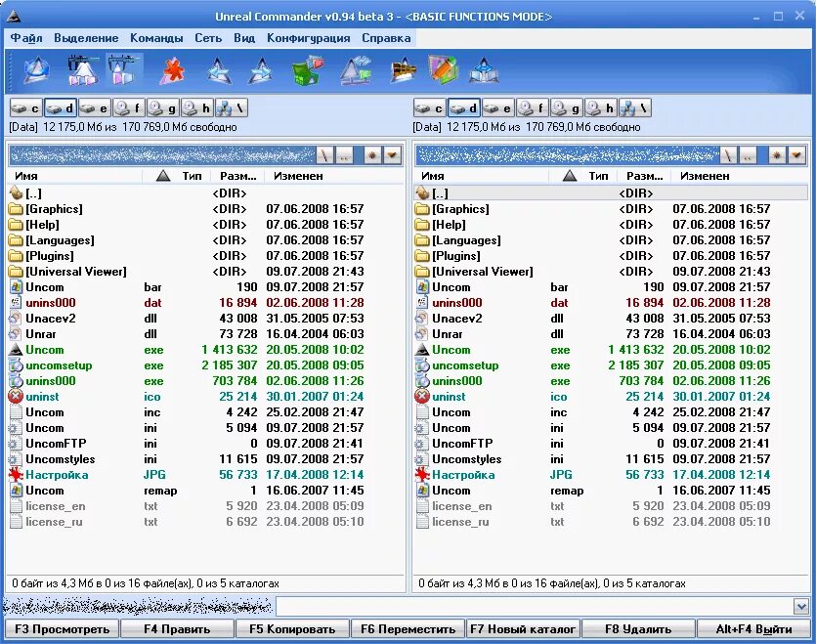
Task: Open file search with the spyglass icon
Action: point(404,70)
